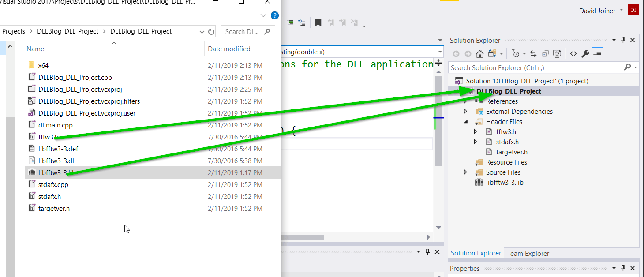The height and width of the screenshot is (277, 644).
Task: Sort files by Date modified column
Action: [x=229, y=49]
